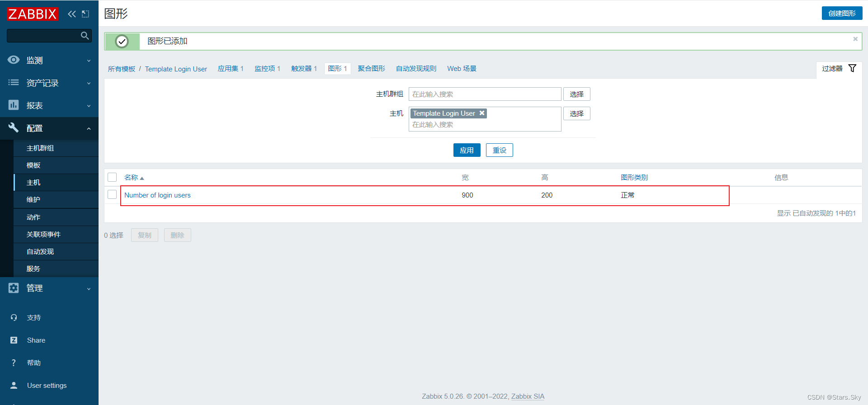Click the 主机 search input under the tag
This screenshot has height=405, width=868.
(x=485, y=125)
